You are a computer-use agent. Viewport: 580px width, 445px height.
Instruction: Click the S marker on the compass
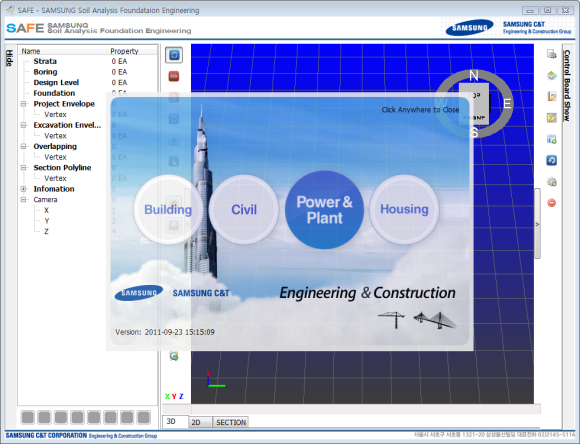tap(475, 132)
